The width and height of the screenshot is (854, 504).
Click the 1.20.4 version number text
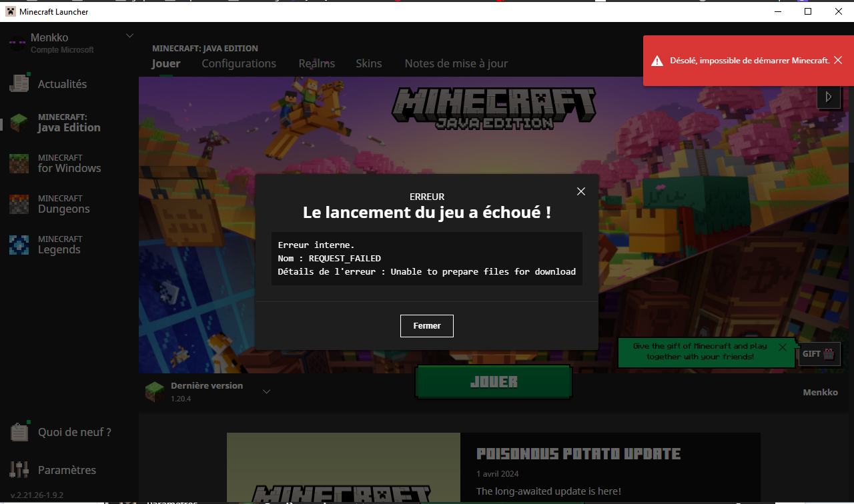(x=181, y=398)
